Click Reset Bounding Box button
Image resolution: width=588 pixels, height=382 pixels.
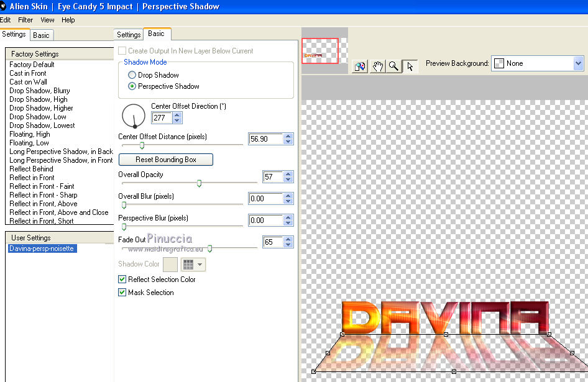coord(166,160)
